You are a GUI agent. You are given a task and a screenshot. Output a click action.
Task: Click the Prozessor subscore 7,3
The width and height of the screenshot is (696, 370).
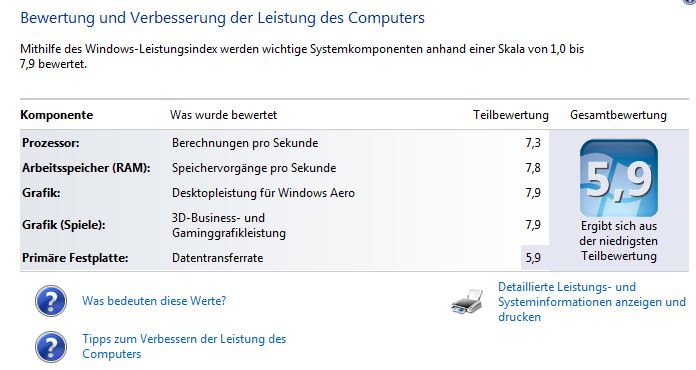(x=533, y=143)
